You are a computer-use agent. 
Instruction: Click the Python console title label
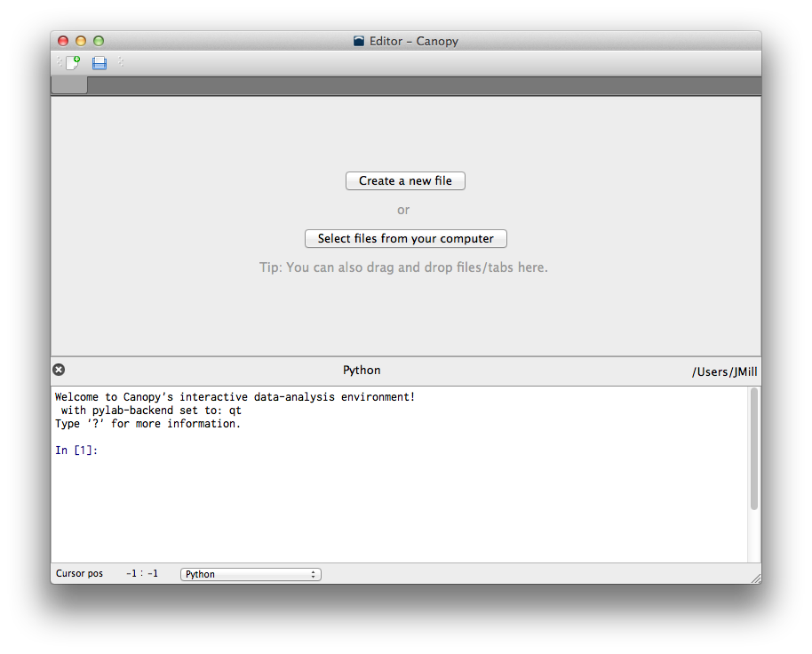[x=362, y=370]
